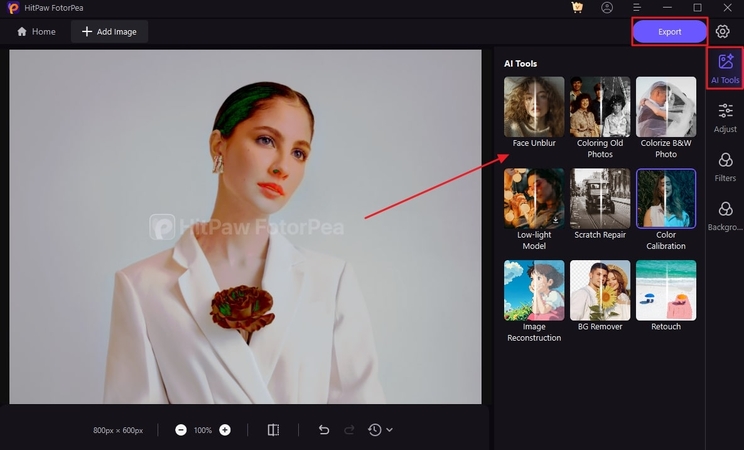The width and height of the screenshot is (744, 450).
Task: Zoom out with the minus icon
Action: (x=181, y=430)
